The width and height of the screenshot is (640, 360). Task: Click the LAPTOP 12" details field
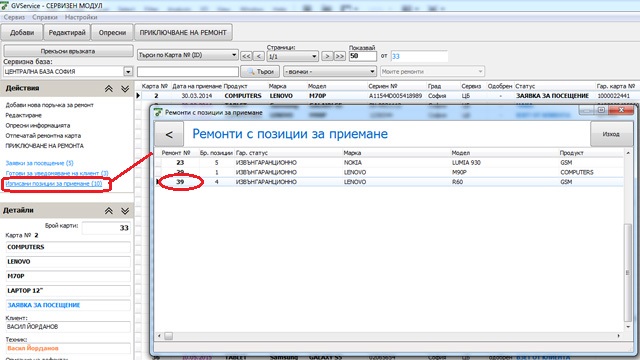click(68, 291)
